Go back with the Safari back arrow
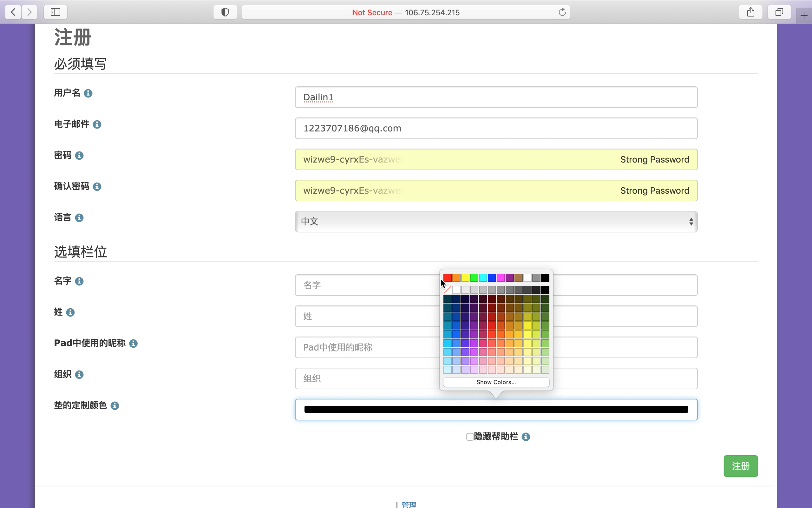Image resolution: width=812 pixels, height=508 pixels. point(13,12)
